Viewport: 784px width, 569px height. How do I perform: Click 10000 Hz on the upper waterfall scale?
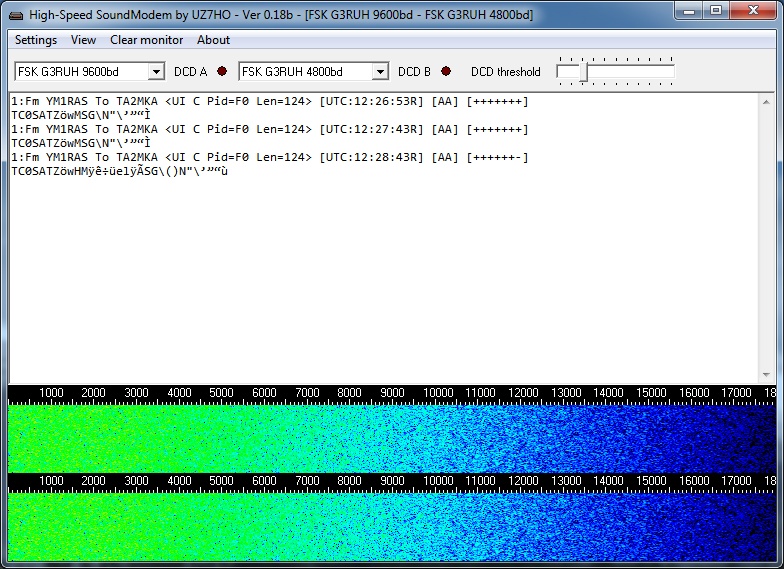coord(438,393)
